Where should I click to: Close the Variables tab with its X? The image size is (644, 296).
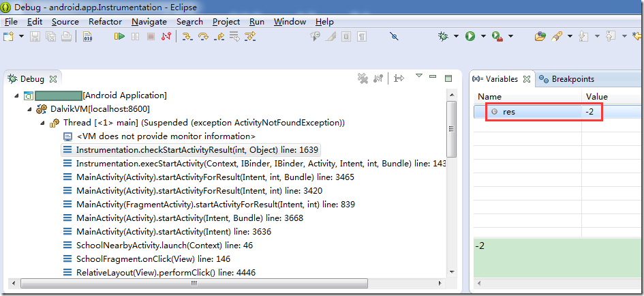click(x=527, y=78)
